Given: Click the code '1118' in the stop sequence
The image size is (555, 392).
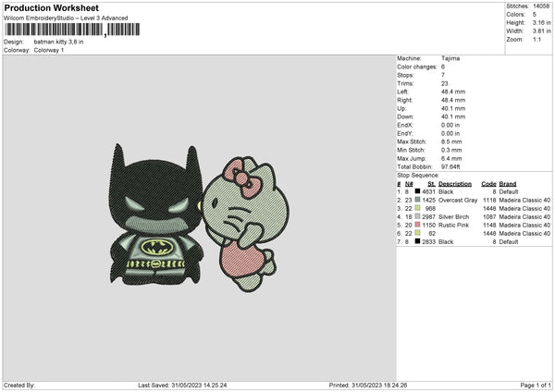Looking at the screenshot, I should coord(489,201).
